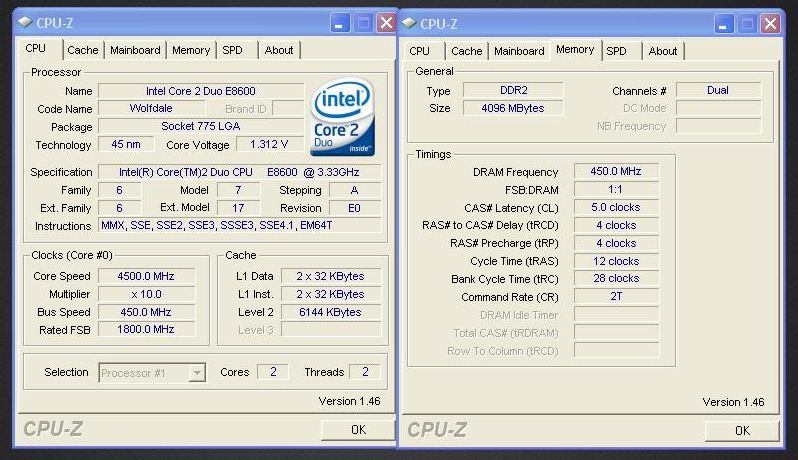Screen dimensions: 798x460
Task: Click the Ext. Model value '17'
Action: (x=238, y=208)
